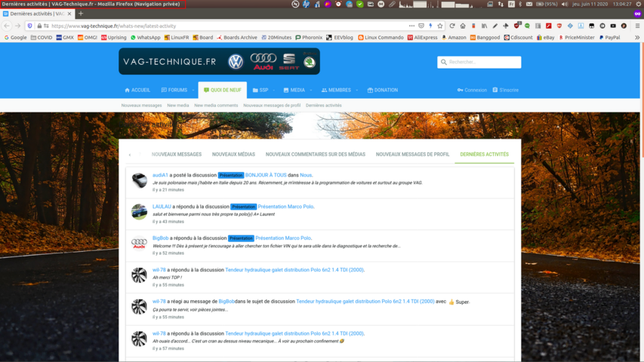Open the PayPal bookmark
Viewport: 644px width, 362px height.
[x=609, y=38]
